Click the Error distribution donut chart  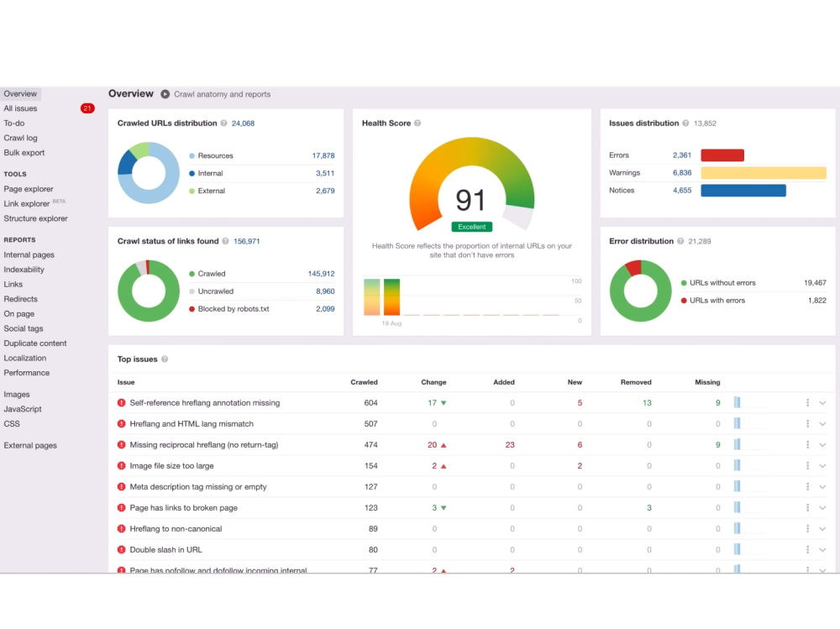(x=640, y=291)
